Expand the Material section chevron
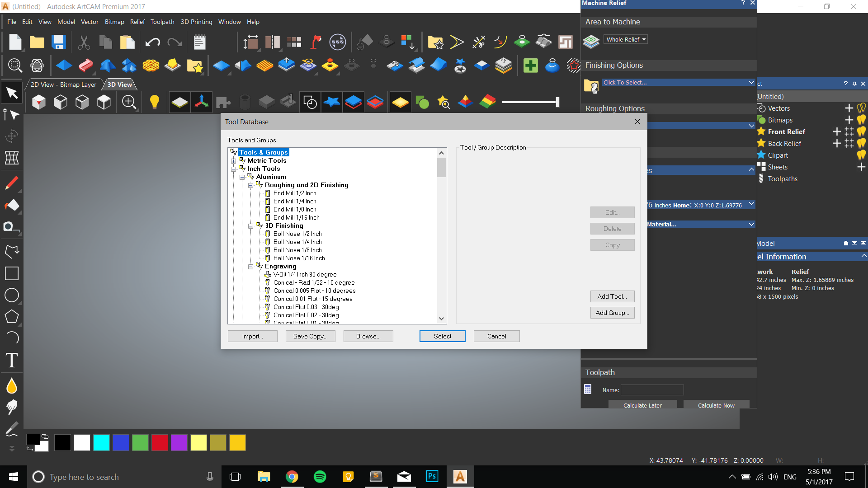The image size is (868, 488). [x=751, y=224]
